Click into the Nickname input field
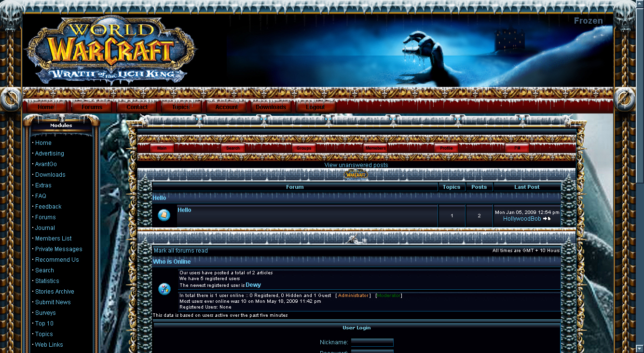 coord(372,342)
